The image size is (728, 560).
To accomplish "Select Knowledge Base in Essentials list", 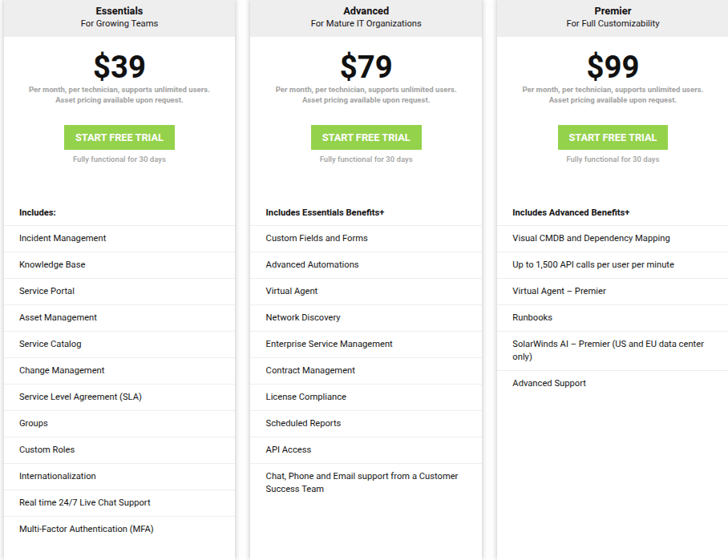I will (x=52, y=264).
